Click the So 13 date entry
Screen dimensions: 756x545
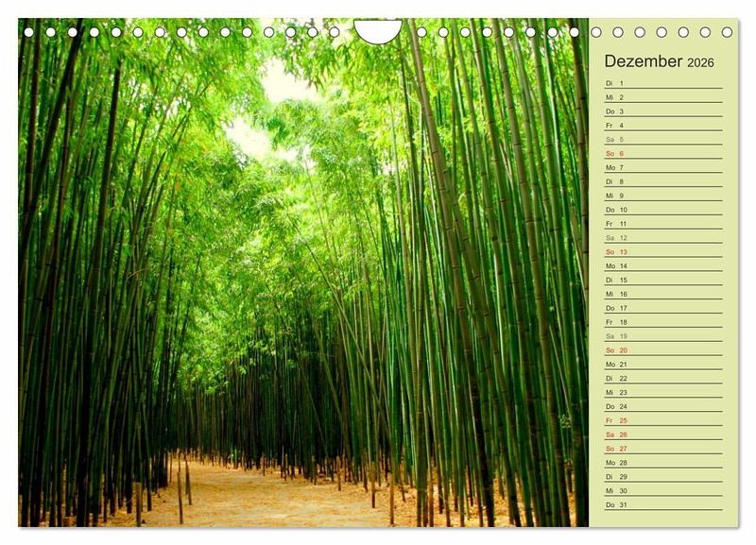pyautogui.click(x=616, y=252)
